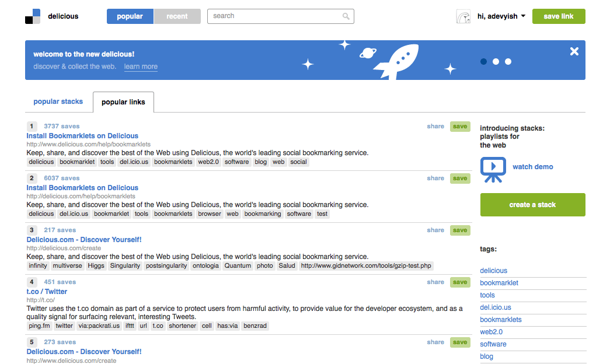Select the delicious tag in sidebar

coord(494,271)
